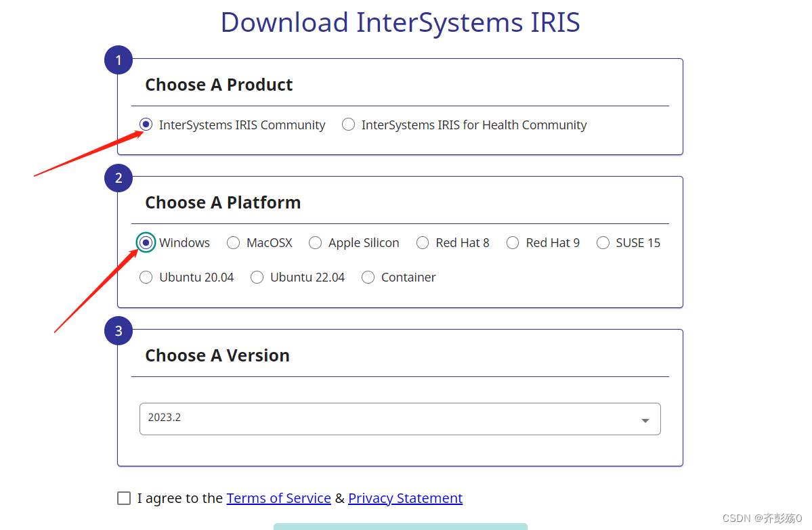Select Ubuntu 20.04 platform option
Viewport: 812px width, 530px height.
click(x=146, y=277)
